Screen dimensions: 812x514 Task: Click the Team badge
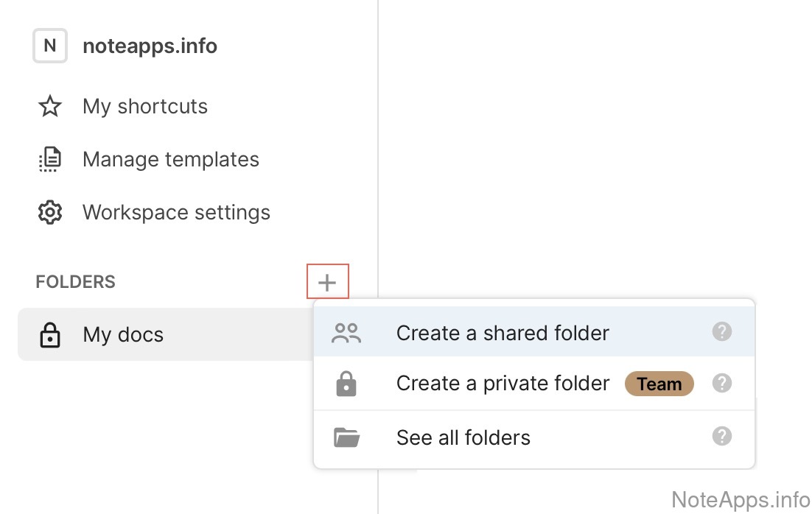[659, 384]
